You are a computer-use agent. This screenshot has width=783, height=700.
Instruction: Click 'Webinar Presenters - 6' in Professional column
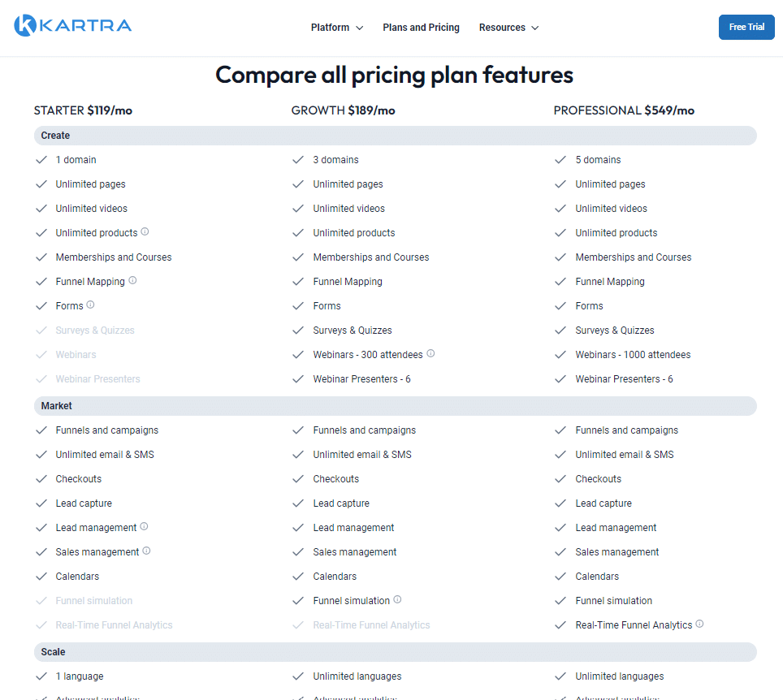point(624,379)
